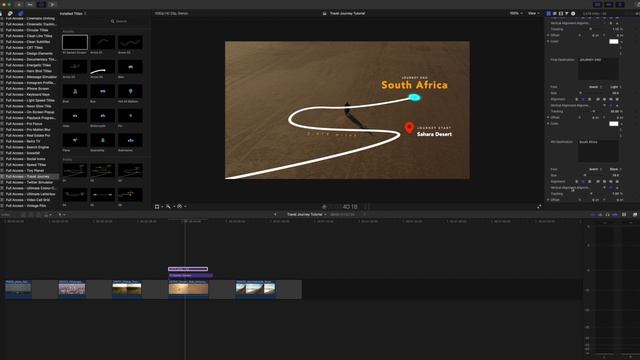This screenshot has width=640, height=360.
Task: Select the first clip in the timeline
Action: click(18, 289)
